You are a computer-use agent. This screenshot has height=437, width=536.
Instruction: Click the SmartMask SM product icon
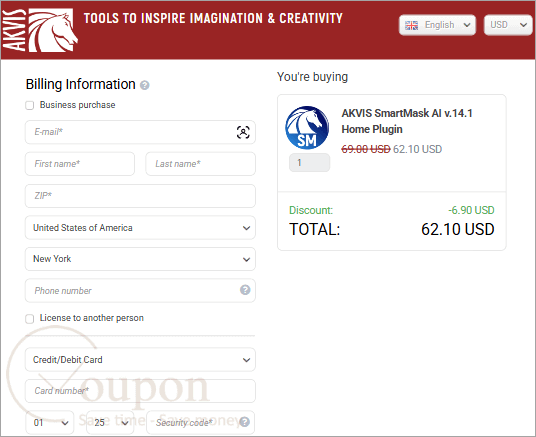tap(307, 128)
